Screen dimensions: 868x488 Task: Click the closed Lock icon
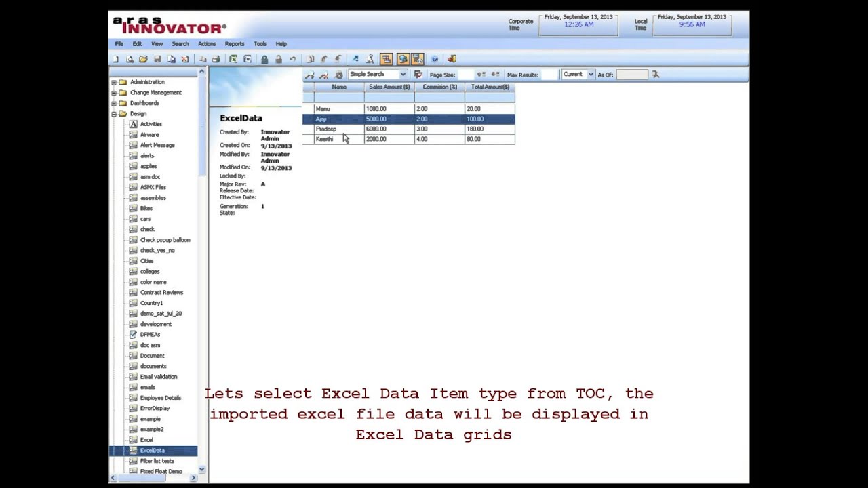pos(264,59)
